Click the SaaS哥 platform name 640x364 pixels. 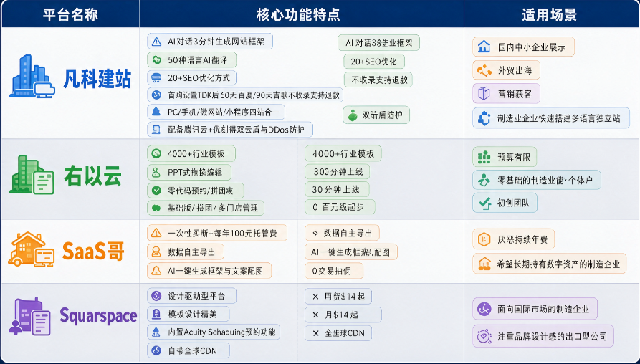(93, 251)
